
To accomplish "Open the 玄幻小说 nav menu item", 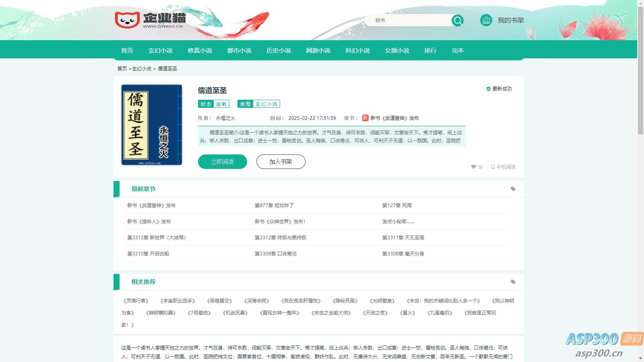I will click(161, 51).
